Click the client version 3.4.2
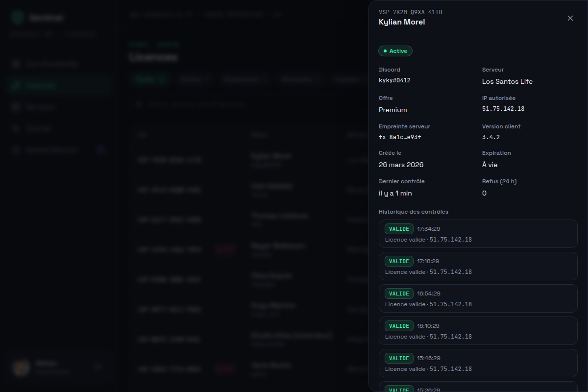Screen dimensions: 588x392 click(x=491, y=137)
